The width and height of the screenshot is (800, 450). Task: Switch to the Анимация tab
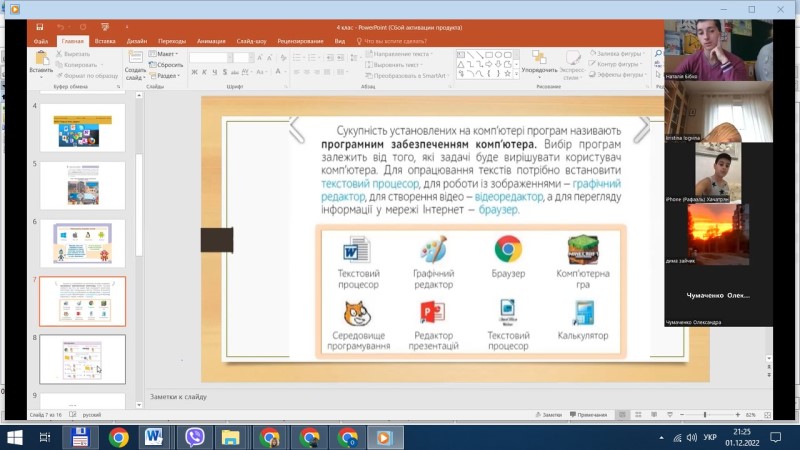point(211,41)
